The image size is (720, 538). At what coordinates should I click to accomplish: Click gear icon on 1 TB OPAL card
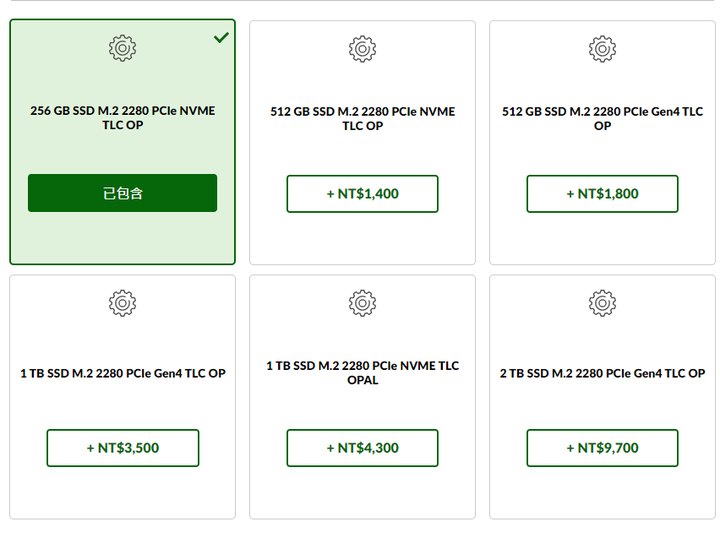point(362,303)
